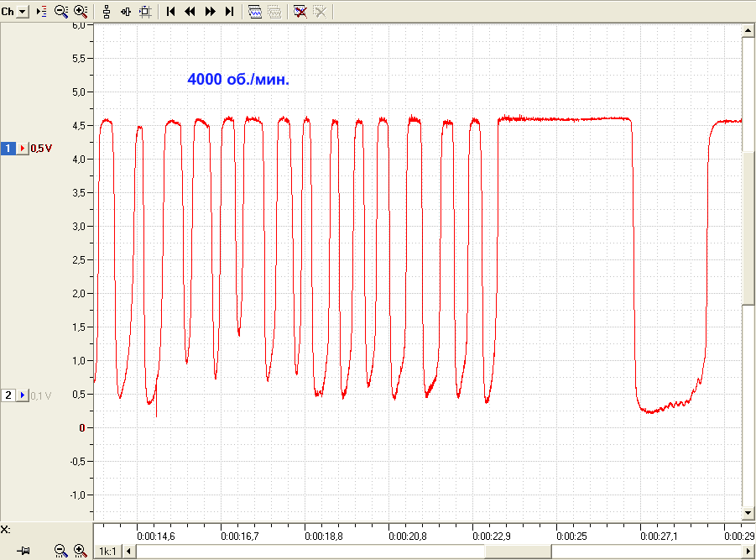Open channel 2 blue arrow menu
Image resolution: width=756 pixels, height=560 pixels.
point(22,395)
